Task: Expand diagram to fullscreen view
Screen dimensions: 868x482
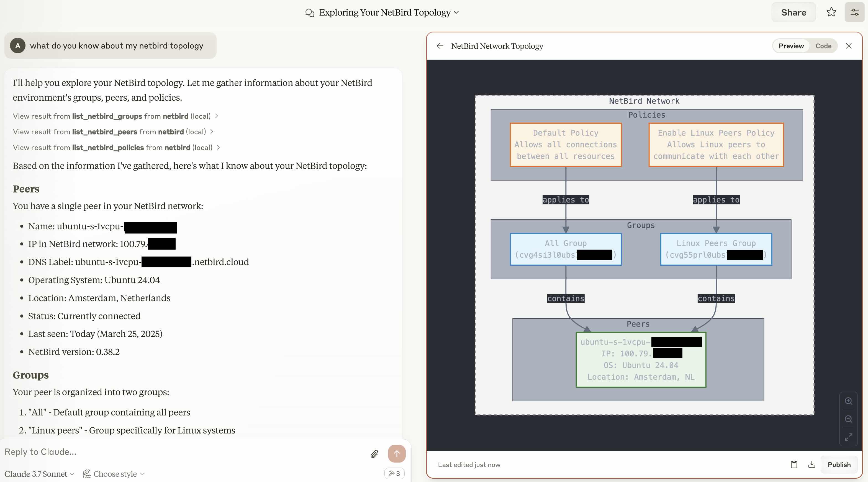Action: tap(848, 437)
